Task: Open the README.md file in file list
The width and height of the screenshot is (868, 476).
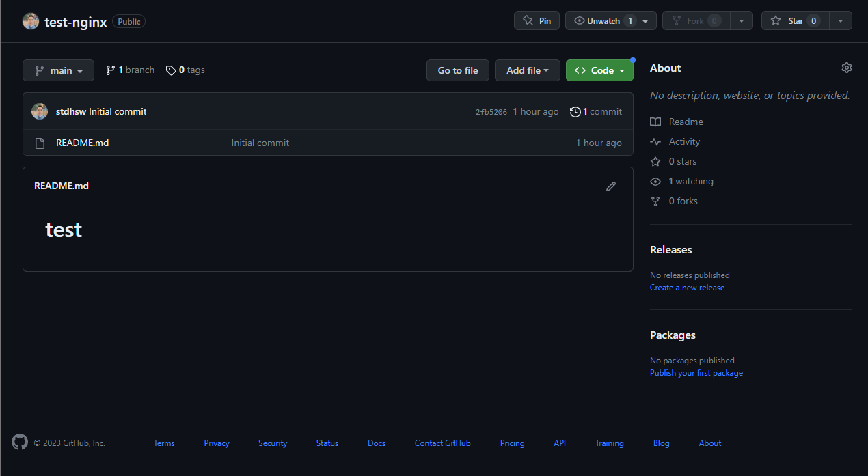Action: pos(83,143)
